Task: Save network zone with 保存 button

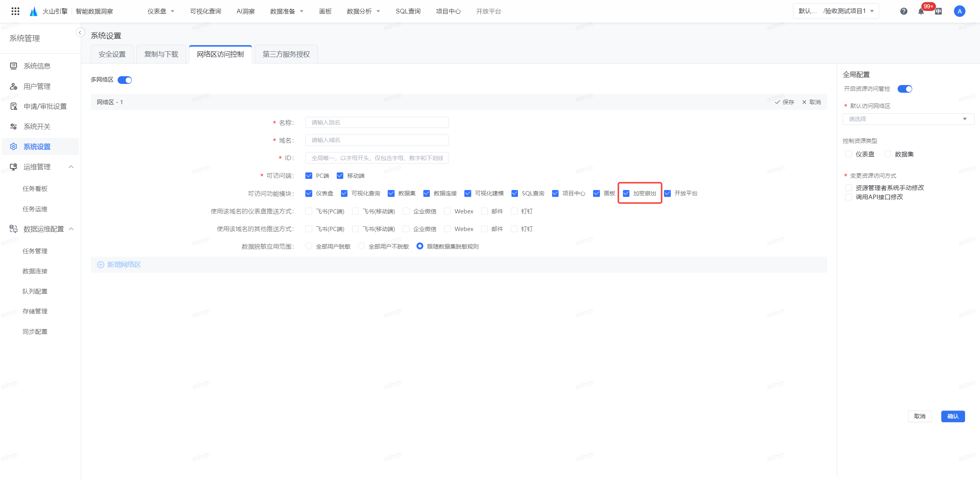Action: (784, 102)
